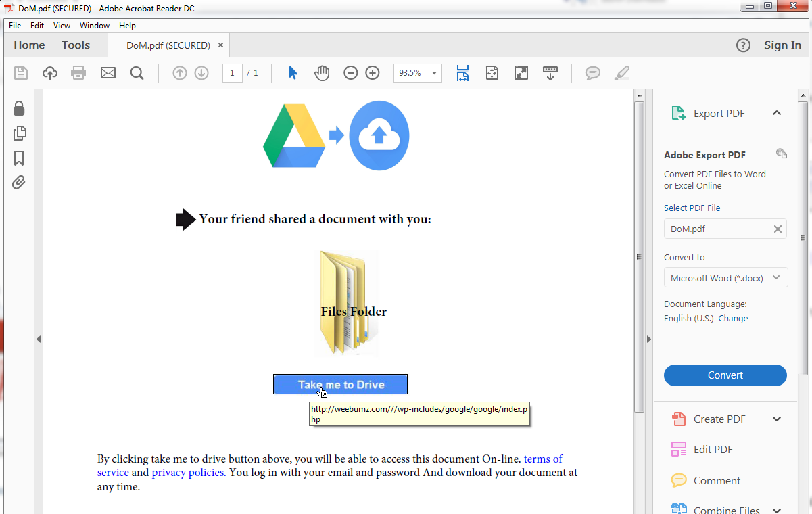
Task: Click the Fit one full page icon
Action: 492,73
